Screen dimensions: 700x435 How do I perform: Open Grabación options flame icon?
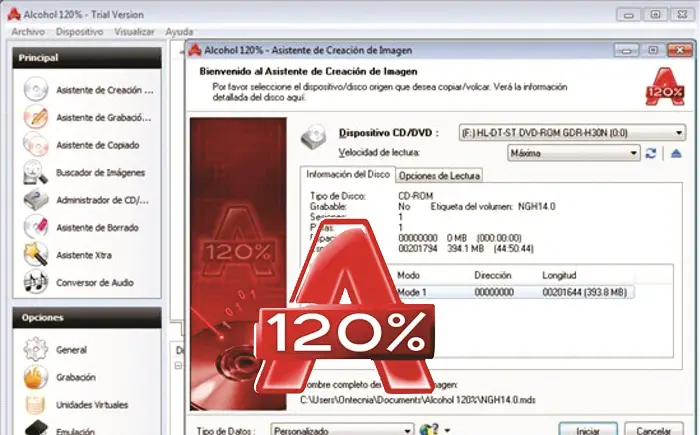pyautogui.click(x=36, y=377)
